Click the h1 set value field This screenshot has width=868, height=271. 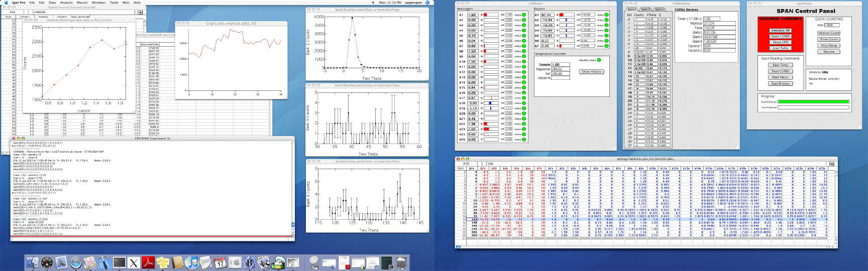click(509, 15)
